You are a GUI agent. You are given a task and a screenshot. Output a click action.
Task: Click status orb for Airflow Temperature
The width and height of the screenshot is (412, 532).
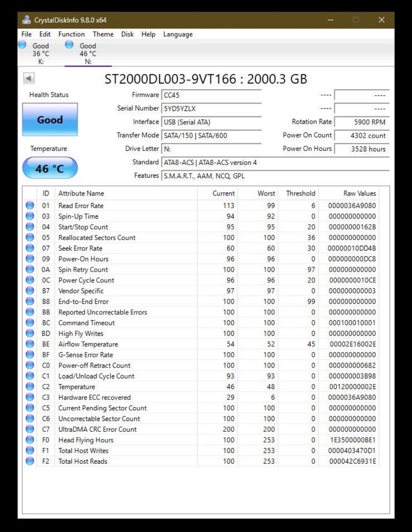coord(30,344)
